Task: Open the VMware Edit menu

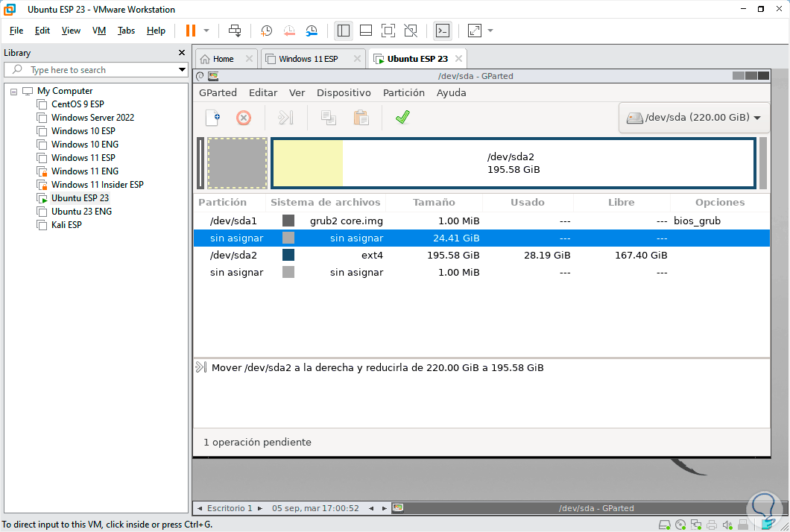Action: [x=42, y=31]
